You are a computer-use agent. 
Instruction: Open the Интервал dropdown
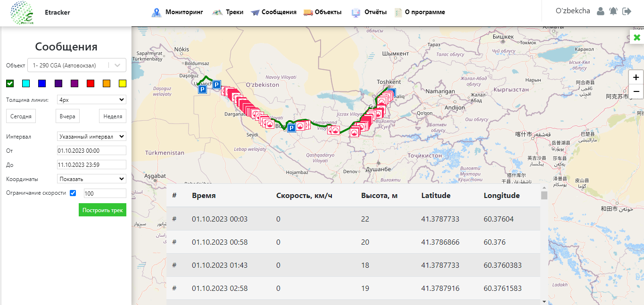(x=91, y=136)
